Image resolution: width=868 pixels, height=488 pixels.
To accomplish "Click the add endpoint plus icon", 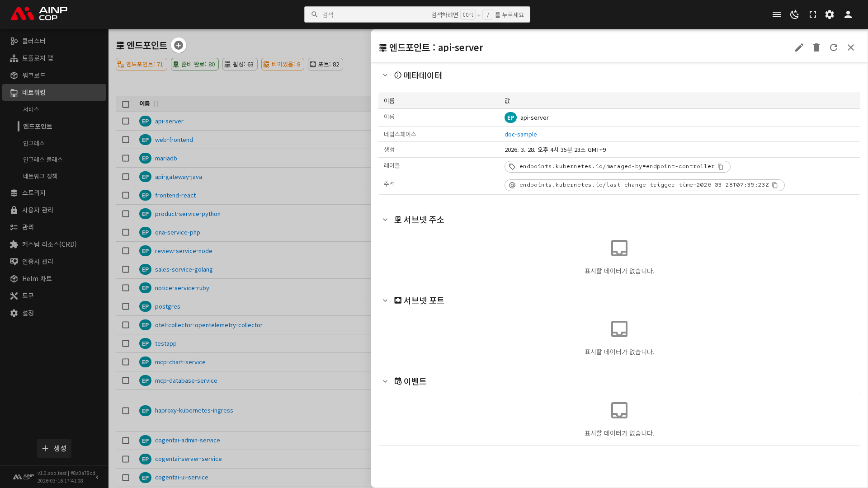I will pos(179,45).
